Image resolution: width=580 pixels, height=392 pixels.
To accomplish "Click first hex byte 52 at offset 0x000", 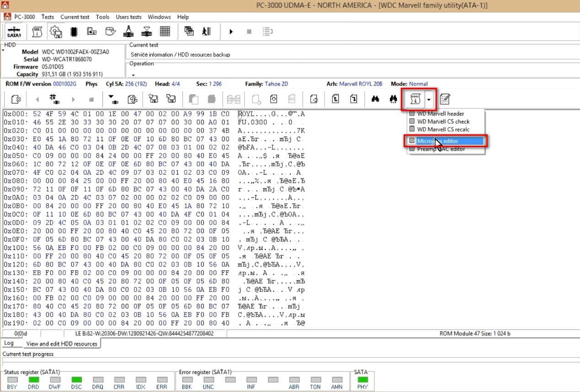I will pyautogui.click(x=37, y=114).
